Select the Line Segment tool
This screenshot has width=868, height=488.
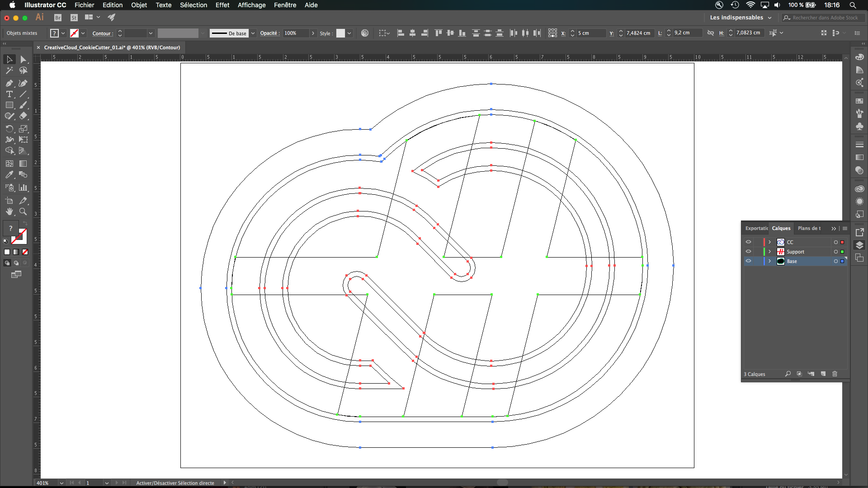click(x=24, y=94)
